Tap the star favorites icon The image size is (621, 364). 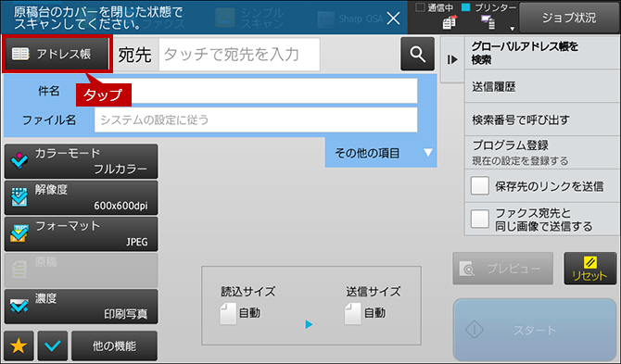[19, 345]
